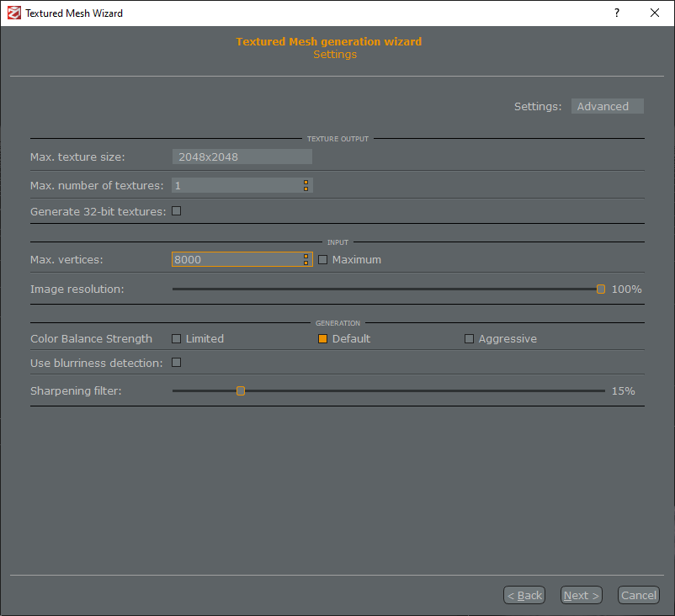Click the Sharpening filter slider handle
The height and width of the screenshot is (616, 675).
pos(241,390)
